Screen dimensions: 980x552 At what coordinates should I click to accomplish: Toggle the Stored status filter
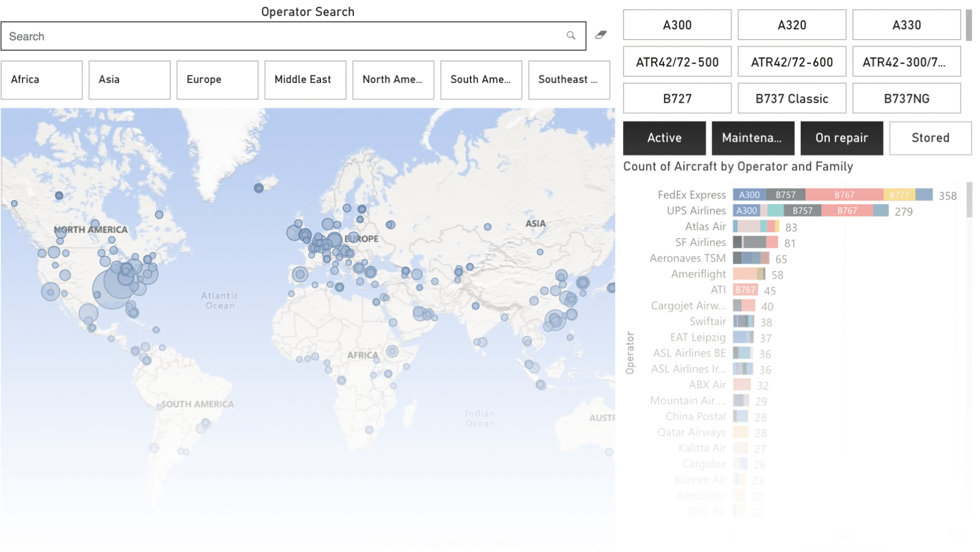click(930, 138)
